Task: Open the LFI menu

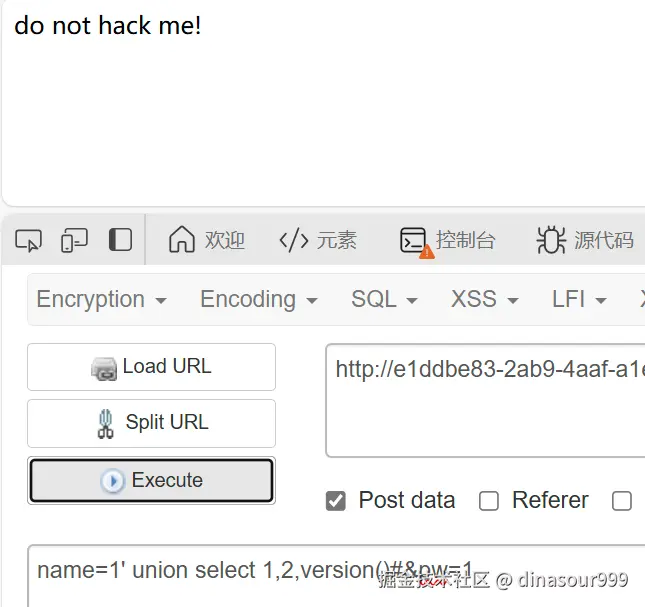Action: point(579,299)
